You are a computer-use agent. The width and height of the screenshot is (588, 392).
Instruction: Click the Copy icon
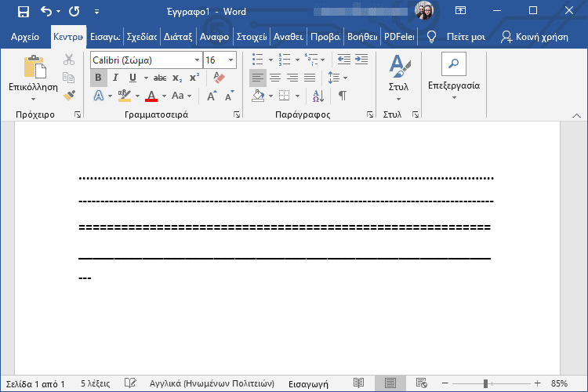[x=69, y=78]
